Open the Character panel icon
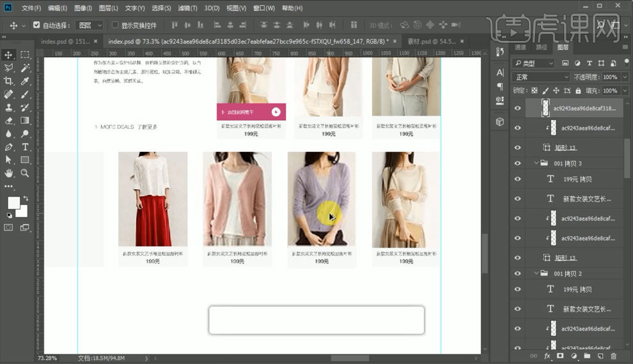The height and width of the screenshot is (364, 633). (500, 73)
